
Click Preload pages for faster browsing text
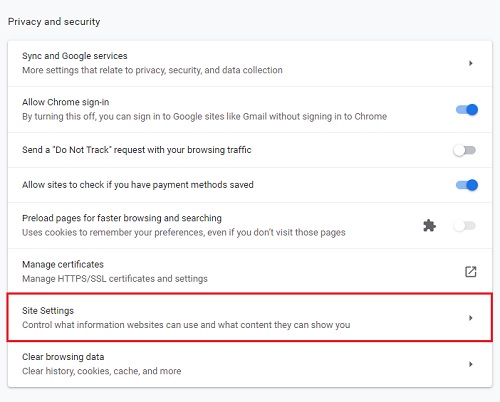(x=122, y=218)
